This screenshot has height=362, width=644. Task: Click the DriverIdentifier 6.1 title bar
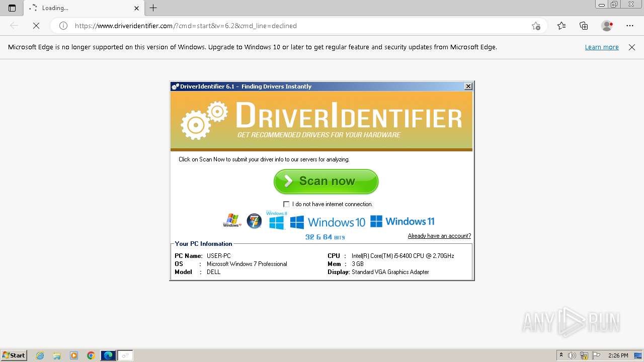coord(317,86)
